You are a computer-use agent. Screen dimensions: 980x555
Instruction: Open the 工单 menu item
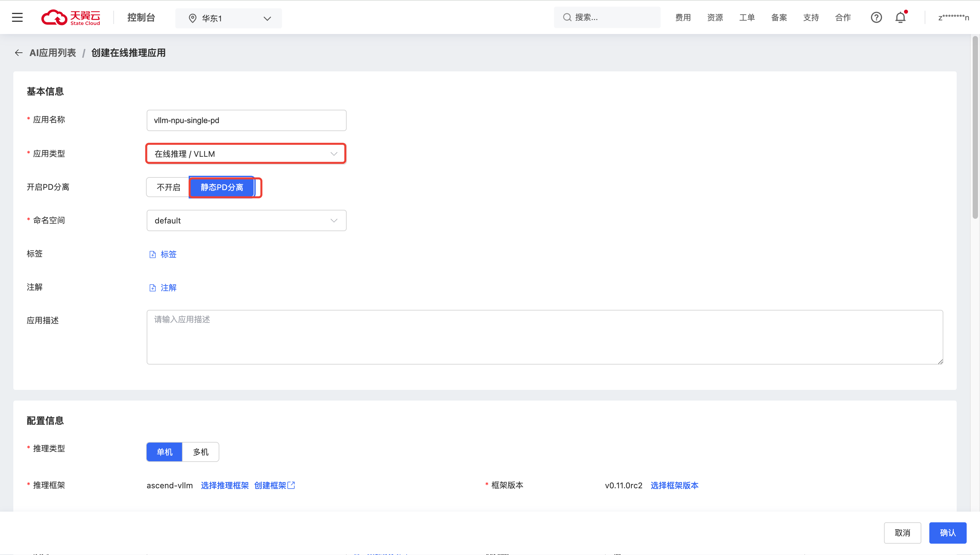click(x=747, y=18)
